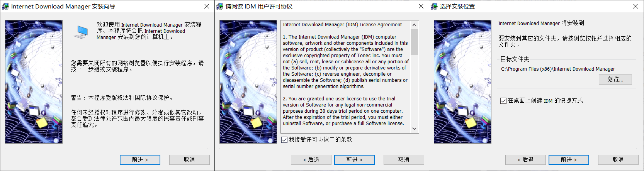644x171 pixels.
Task: Close the install location dialog window
Action: [636, 6]
